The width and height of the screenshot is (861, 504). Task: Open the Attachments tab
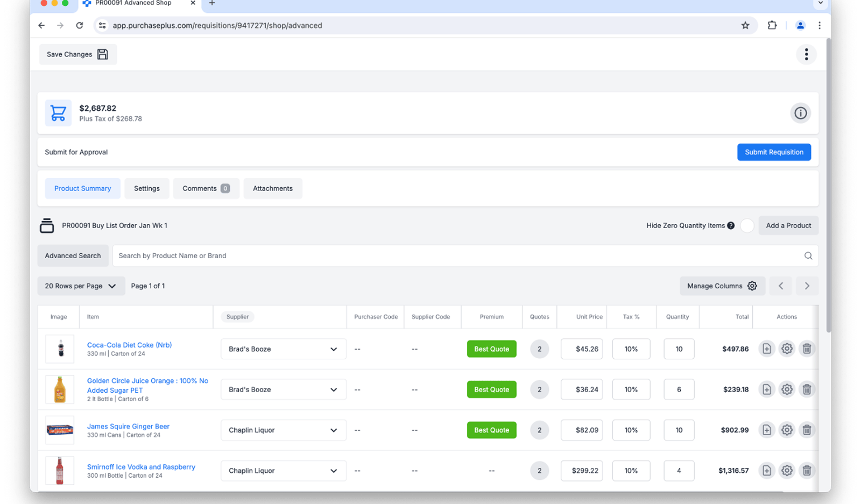click(x=273, y=188)
